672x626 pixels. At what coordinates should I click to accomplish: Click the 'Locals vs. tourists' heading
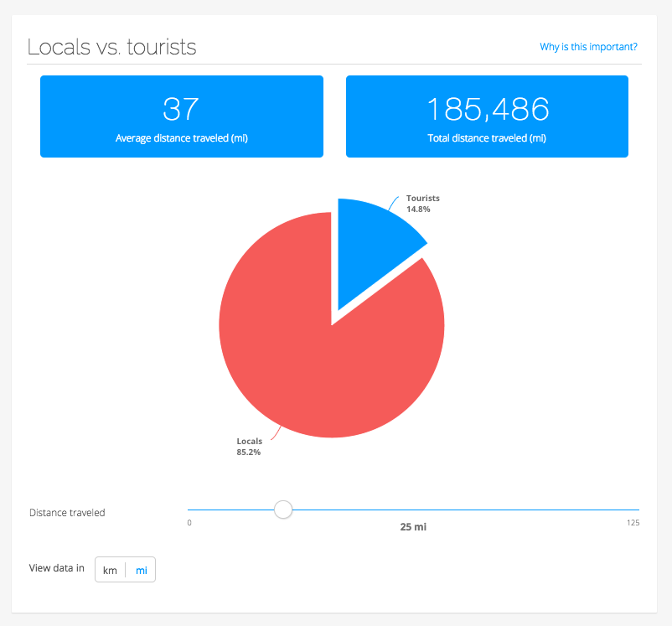click(112, 47)
